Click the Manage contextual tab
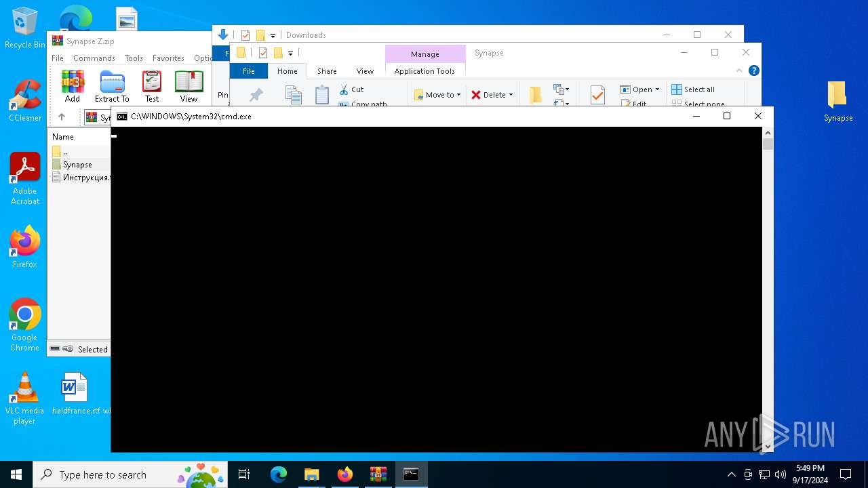The width and height of the screenshot is (868, 488). (425, 54)
